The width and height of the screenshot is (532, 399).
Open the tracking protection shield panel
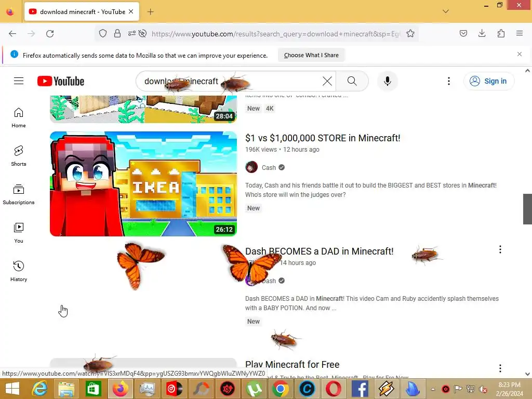tap(103, 33)
